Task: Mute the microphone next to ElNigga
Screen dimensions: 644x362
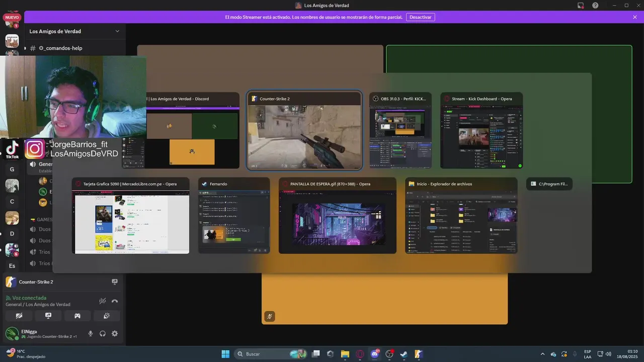Action: point(91,333)
